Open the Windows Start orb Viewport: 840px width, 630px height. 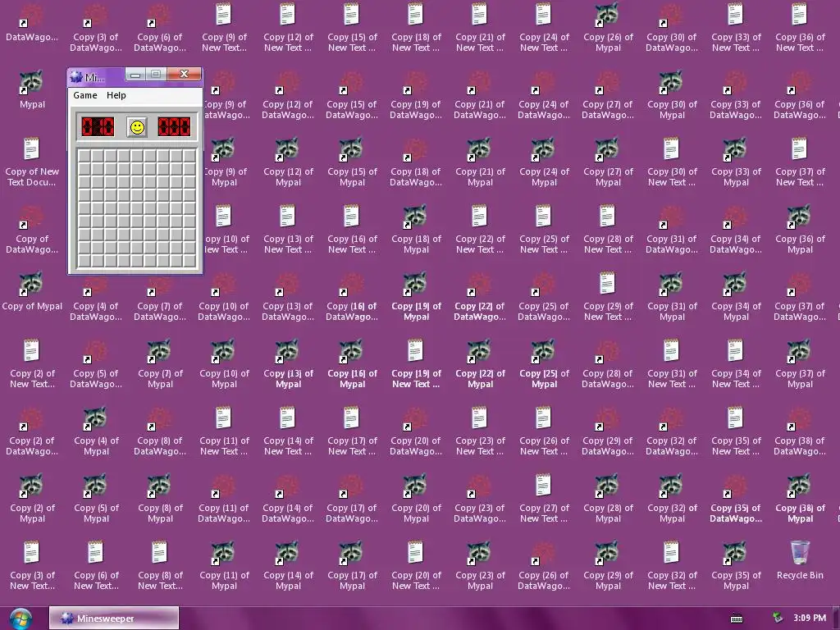click(x=20, y=619)
